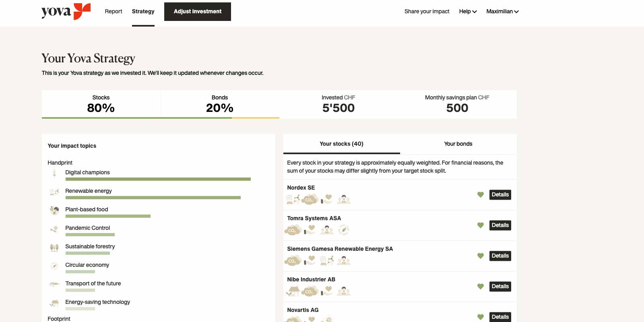Click Siemens Gamesa people icon
The height and width of the screenshot is (322, 644).
[x=344, y=260]
